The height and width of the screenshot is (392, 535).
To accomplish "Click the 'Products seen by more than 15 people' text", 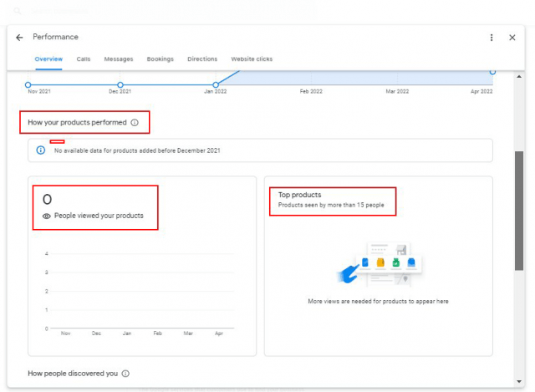I will pyautogui.click(x=331, y=205).
